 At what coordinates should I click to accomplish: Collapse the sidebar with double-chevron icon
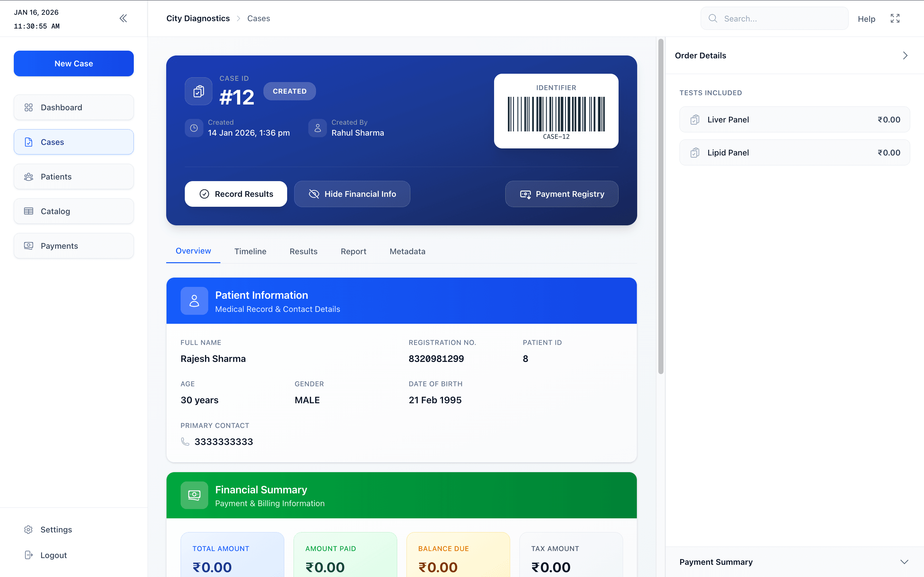(123, 18)
